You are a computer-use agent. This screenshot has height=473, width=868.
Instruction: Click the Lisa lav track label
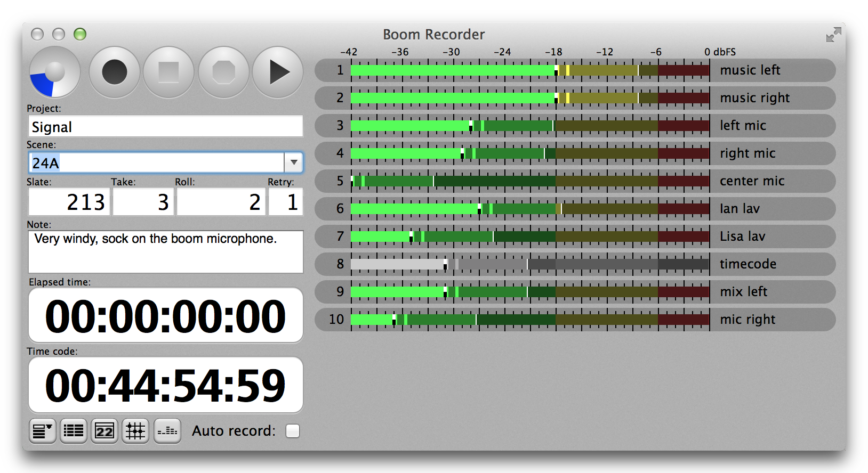pos(743,237)
